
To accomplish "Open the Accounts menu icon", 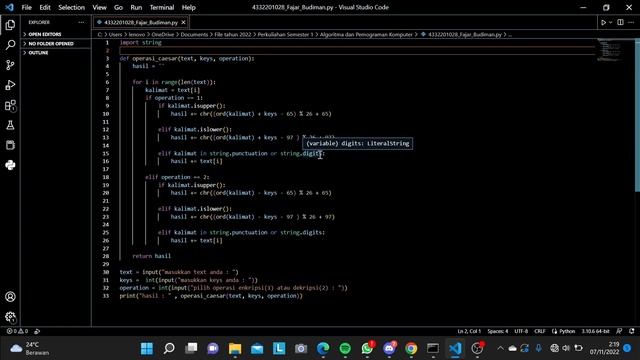I will 10,297.
